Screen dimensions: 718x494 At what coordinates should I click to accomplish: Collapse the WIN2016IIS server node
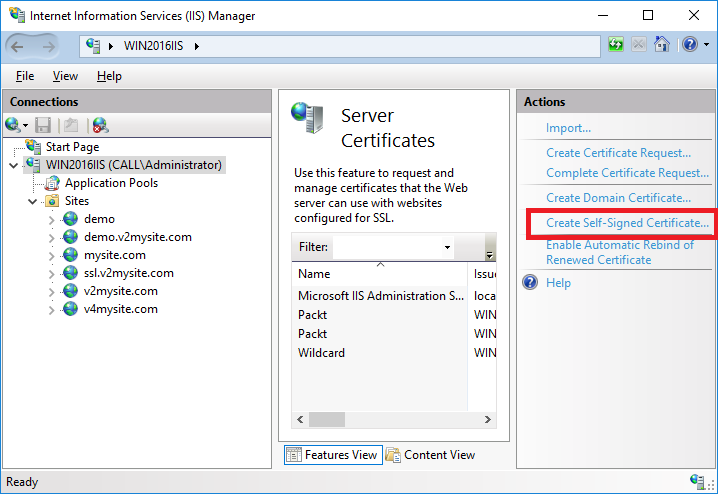[x=14, y=165]
